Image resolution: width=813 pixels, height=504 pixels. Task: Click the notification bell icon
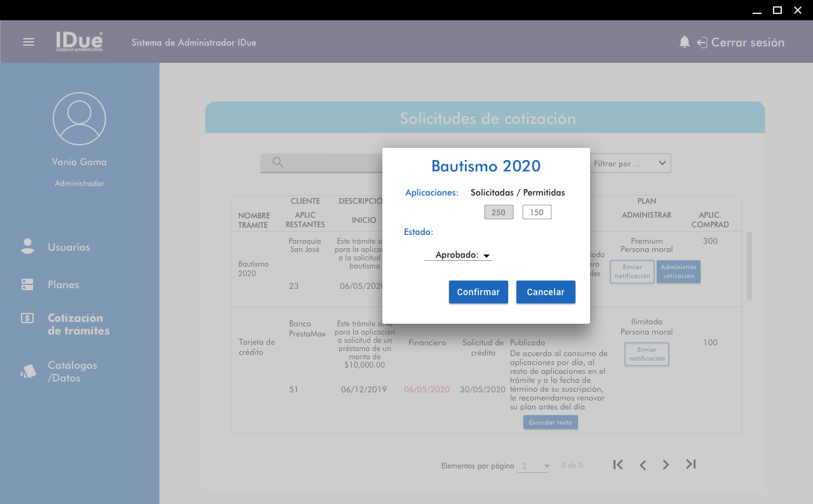pos(684,42)
